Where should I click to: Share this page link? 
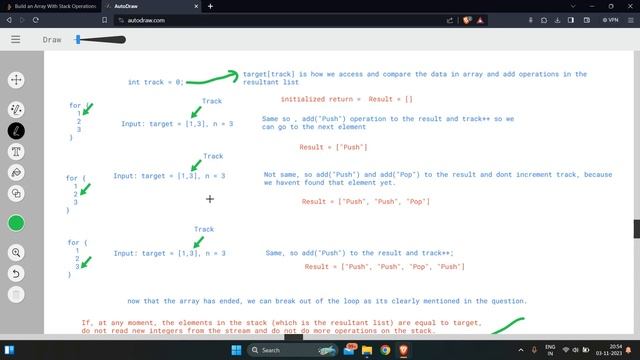(449, 20)
